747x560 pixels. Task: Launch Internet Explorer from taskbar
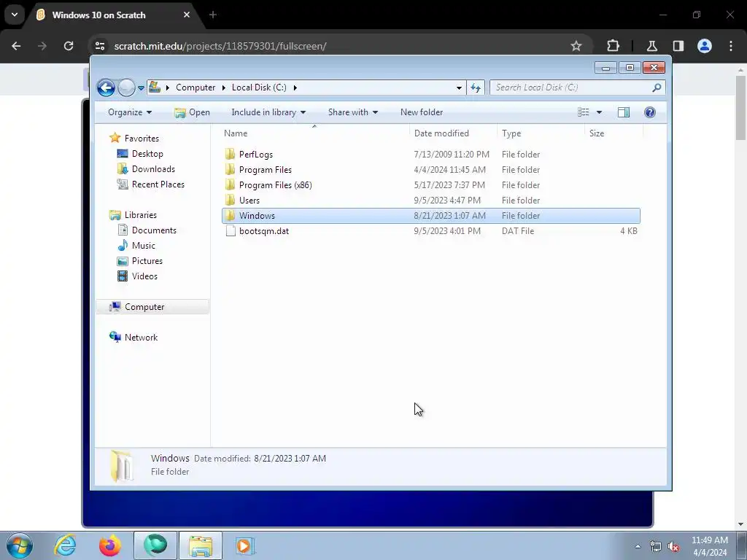click(65, 545)
